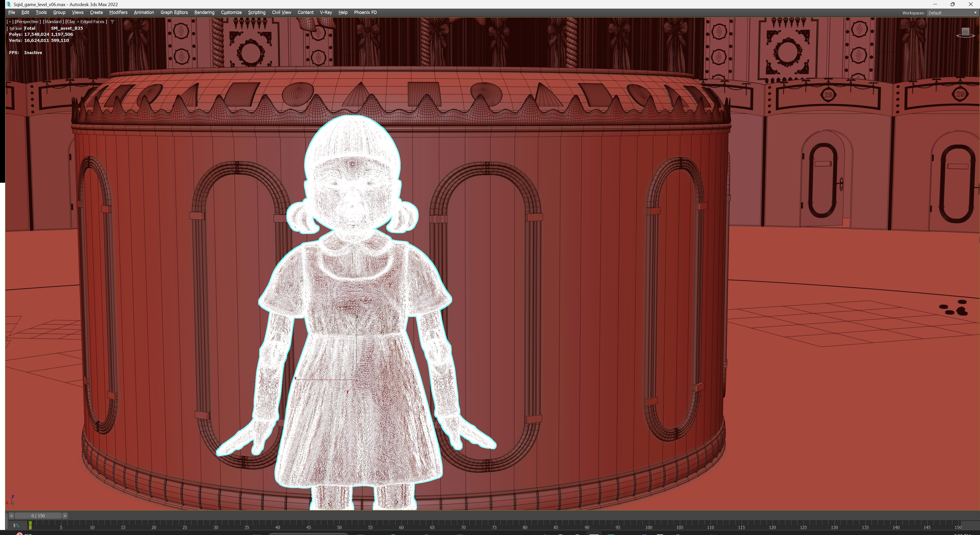Click the viewport filter funnel icon
The height and width of the screenshot is (535, 980).
112,22
